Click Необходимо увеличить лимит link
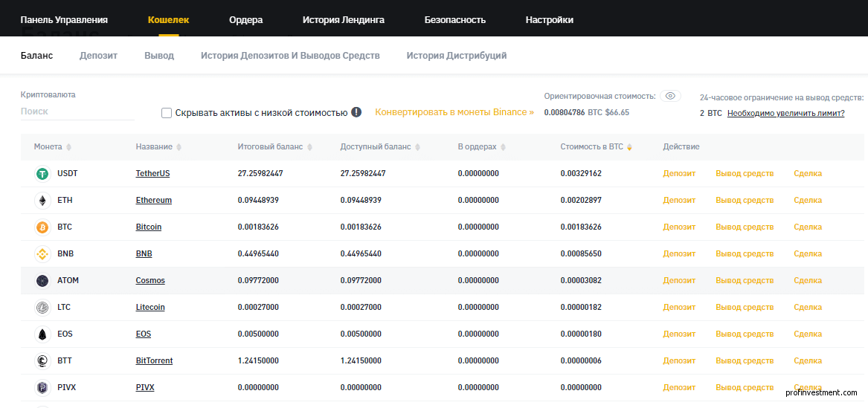 point(786,113)
